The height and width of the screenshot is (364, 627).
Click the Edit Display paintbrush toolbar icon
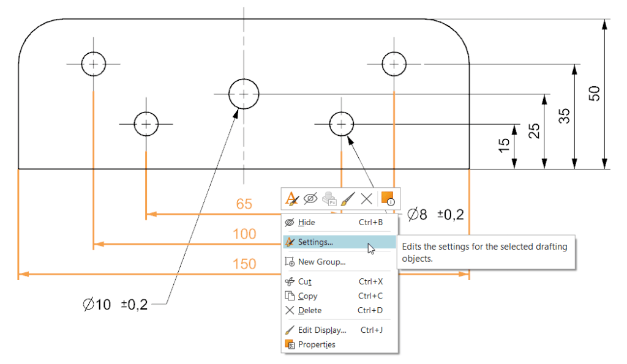pos(348,199)
